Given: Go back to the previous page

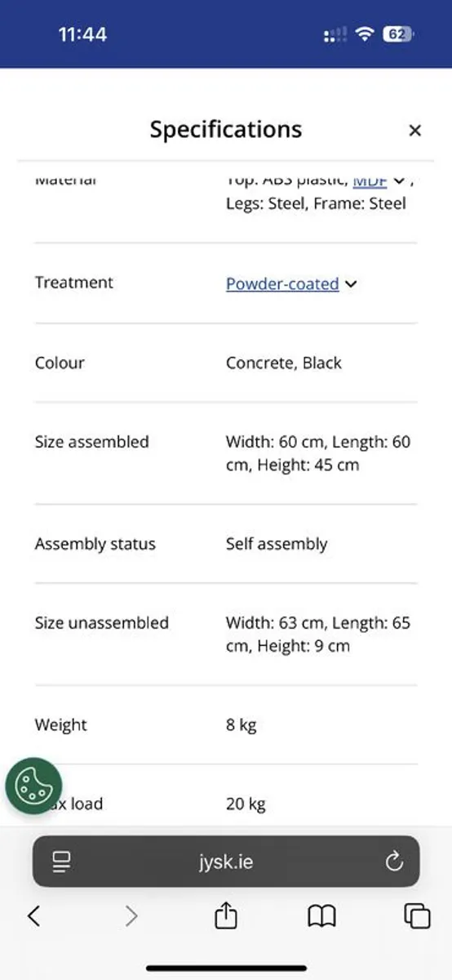Looking at the screenshot, I should (33, 916).
